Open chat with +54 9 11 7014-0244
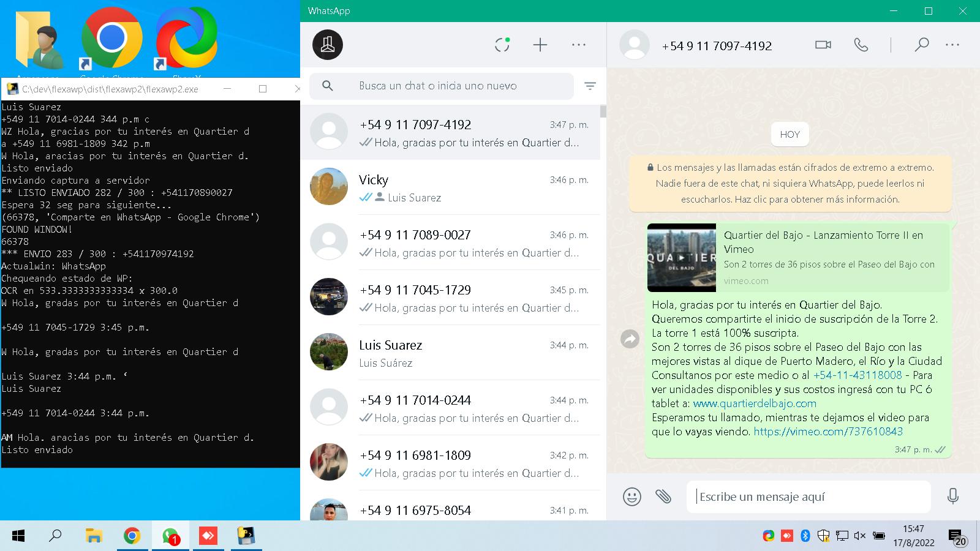980x551 pixels. coord(450,408)
